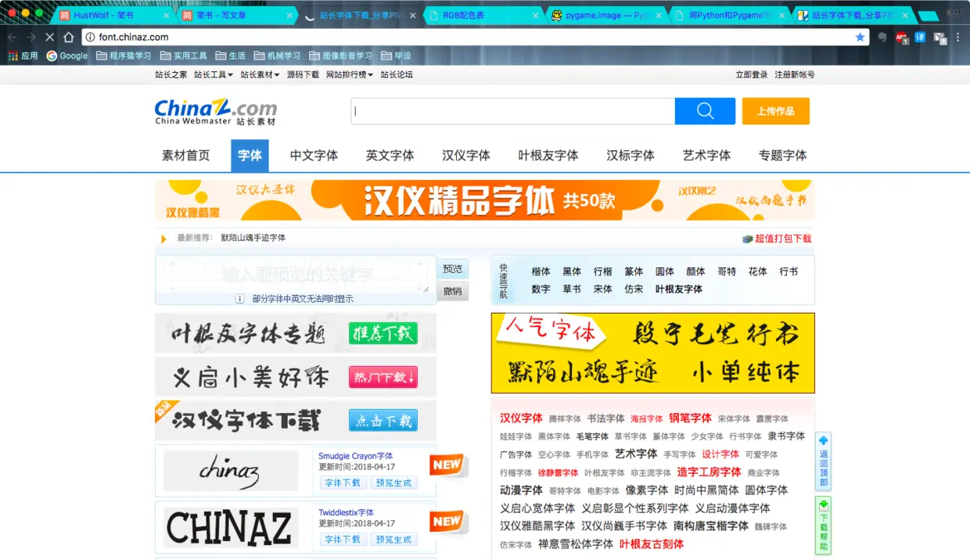
Task: Click the 撤销 undo button
Action: coord(452,291)
